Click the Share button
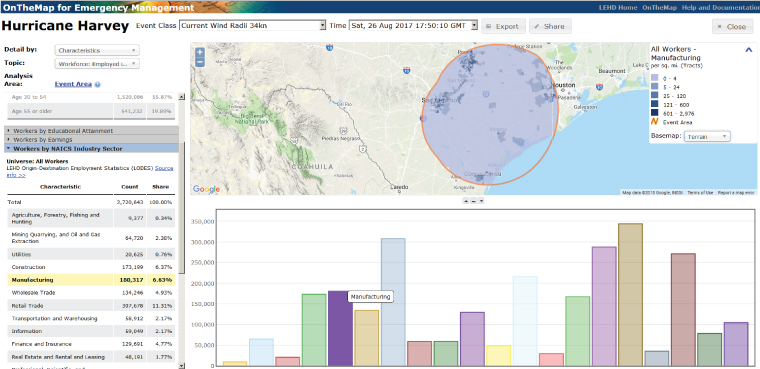This screenshot has width=760, height=369. tap(550, 27)
